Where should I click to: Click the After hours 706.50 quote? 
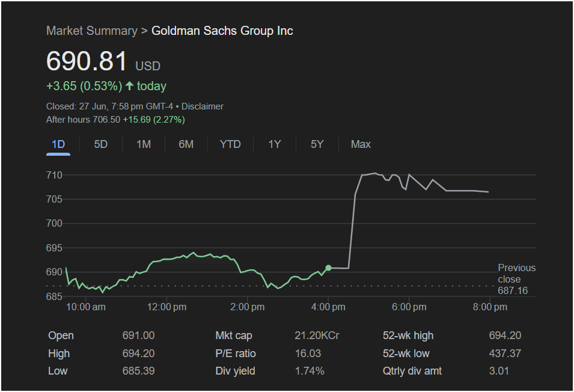[83, 120]
